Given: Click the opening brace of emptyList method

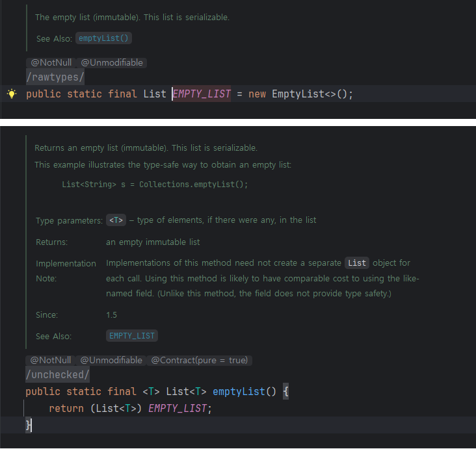Looking at the screenshot, I should (x=285, y=392).
